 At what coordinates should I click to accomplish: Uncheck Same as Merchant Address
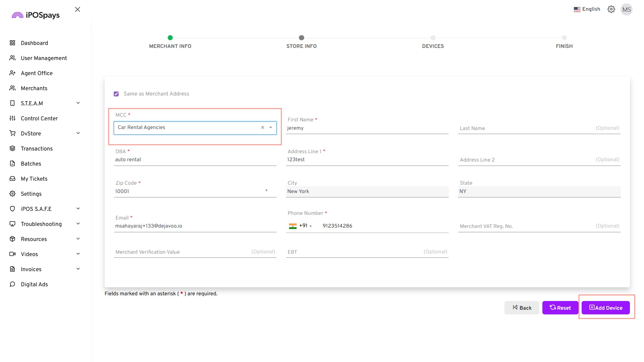tap(116, 94)
